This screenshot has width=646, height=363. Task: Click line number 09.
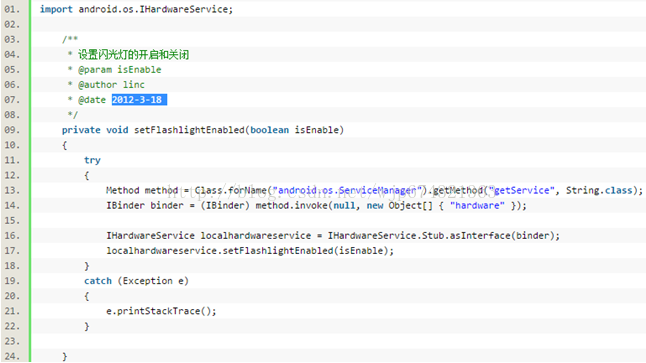(12, 130)
